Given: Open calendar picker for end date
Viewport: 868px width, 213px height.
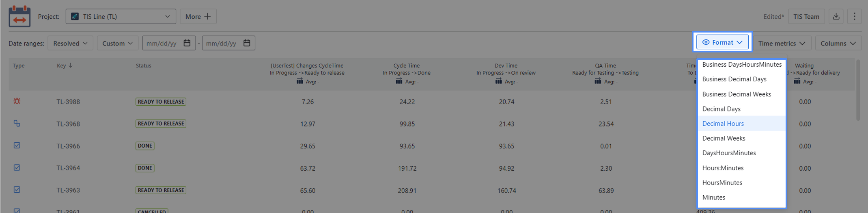Looking at the screenshot, I should pos(247,43).
